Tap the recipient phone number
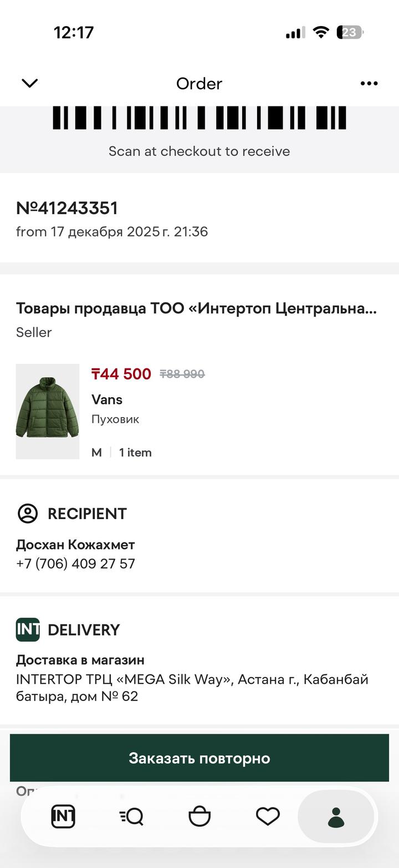399x868 pixels. (75, 564)
